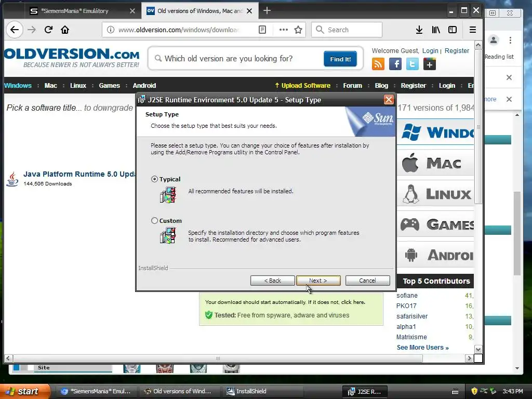Image resolution: width=532 pixels, height=399 pixels.
Task: Click the Login link beside Welcome Guest
Action: point(430,50)
